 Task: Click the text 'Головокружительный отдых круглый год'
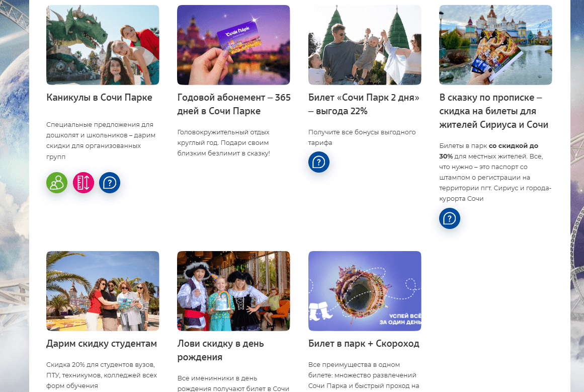pyautogui.click(x=223, y=143)
